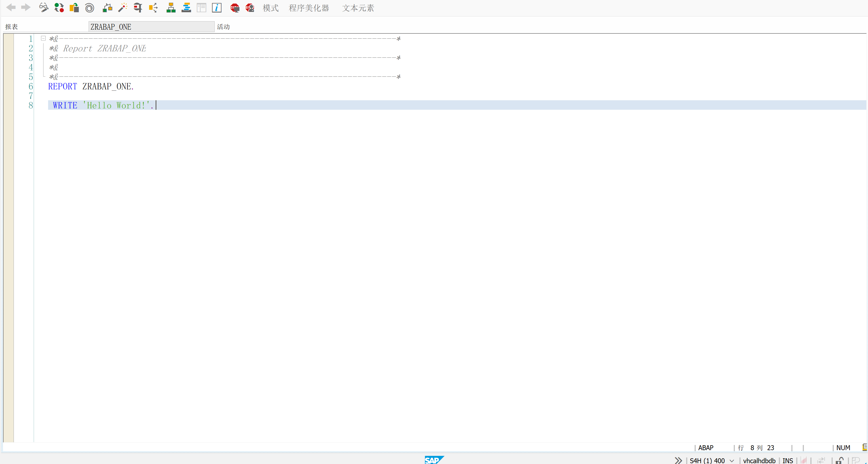This screenshot has width=868, height=464.
Task: Toggle Active/Inactive version icon
Action: 59,8
